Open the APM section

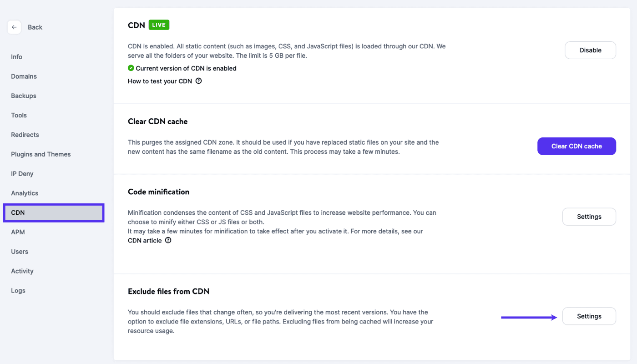pos(18,232)
